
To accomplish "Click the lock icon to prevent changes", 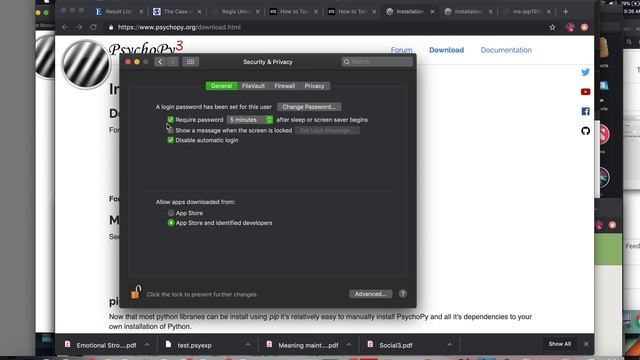I will coord(136,292).
